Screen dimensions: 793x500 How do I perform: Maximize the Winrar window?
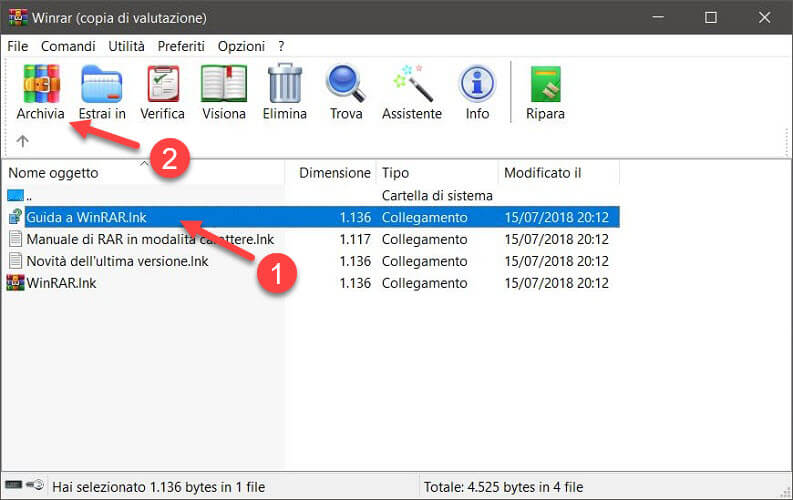point(711,18)
